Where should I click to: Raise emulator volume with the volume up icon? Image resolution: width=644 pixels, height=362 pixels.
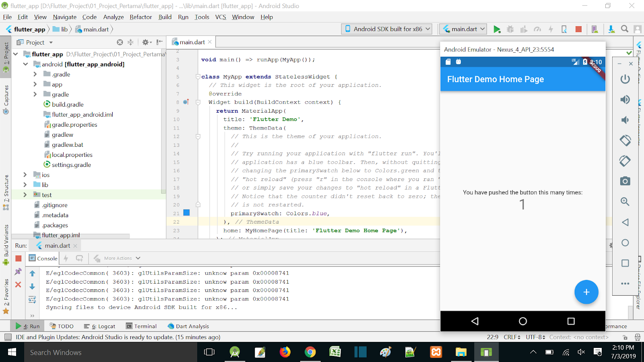click(625, 100)
